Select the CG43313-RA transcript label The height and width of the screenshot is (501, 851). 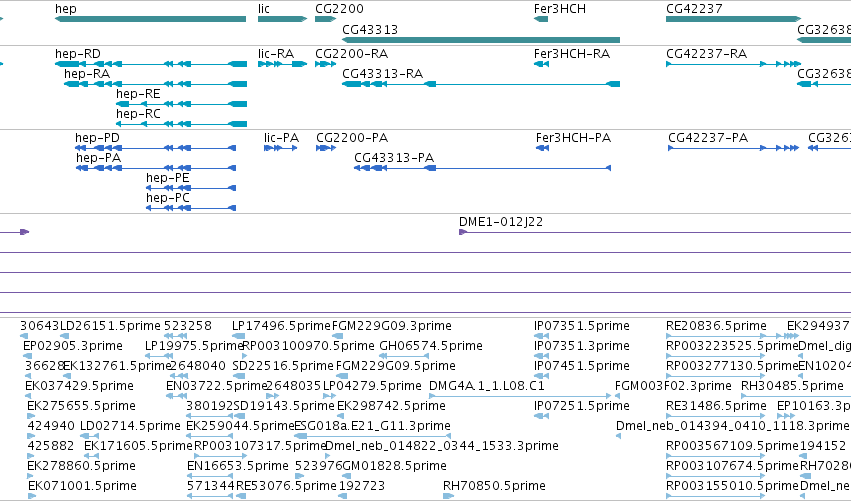coord(383,74)
